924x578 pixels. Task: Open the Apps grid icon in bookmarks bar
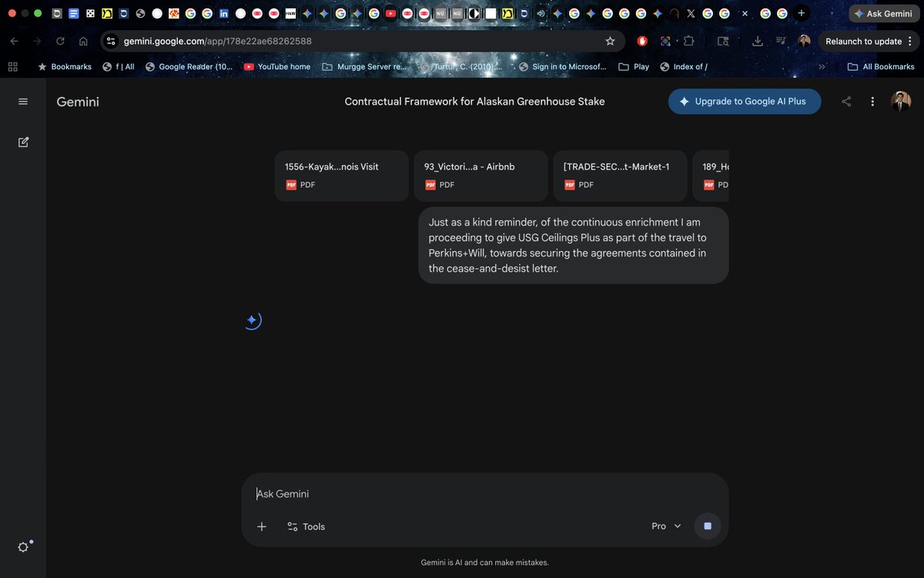click(x=12, y=66)
